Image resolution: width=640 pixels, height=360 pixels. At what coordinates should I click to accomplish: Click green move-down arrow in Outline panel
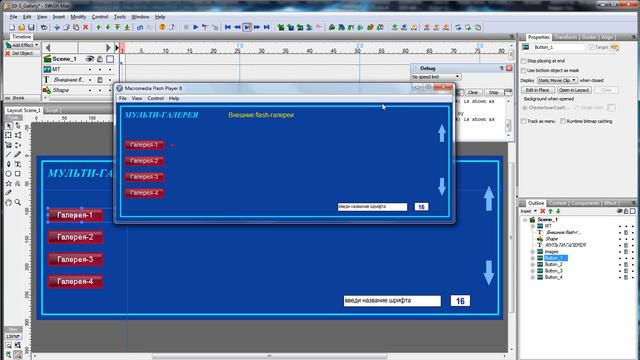click(x=558, y=211)
